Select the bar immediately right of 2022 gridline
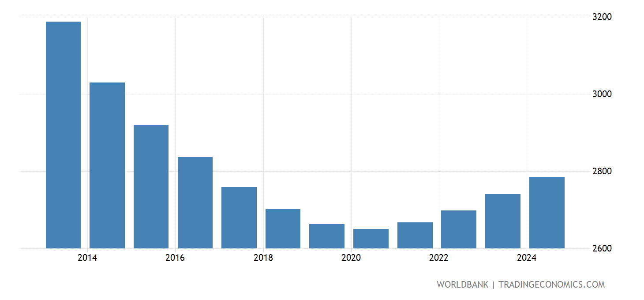Viewport: 644px width, 300px height. [x=458, y=229]
